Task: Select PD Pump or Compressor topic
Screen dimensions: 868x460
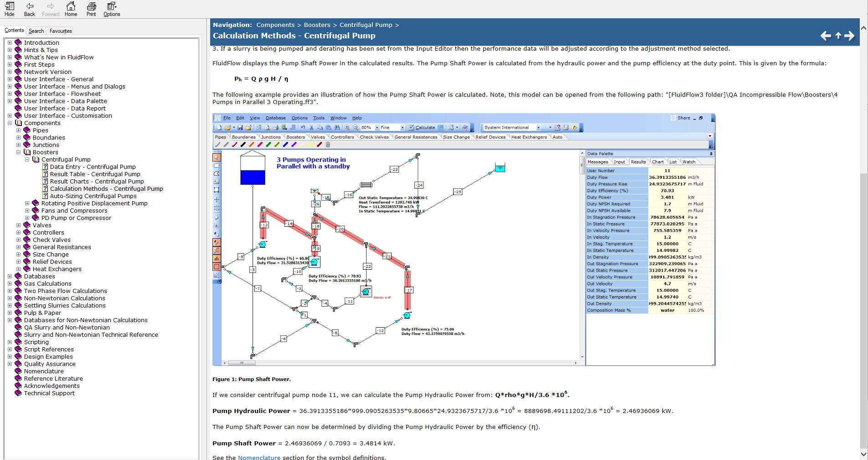Action: click(x=76, y=218)
